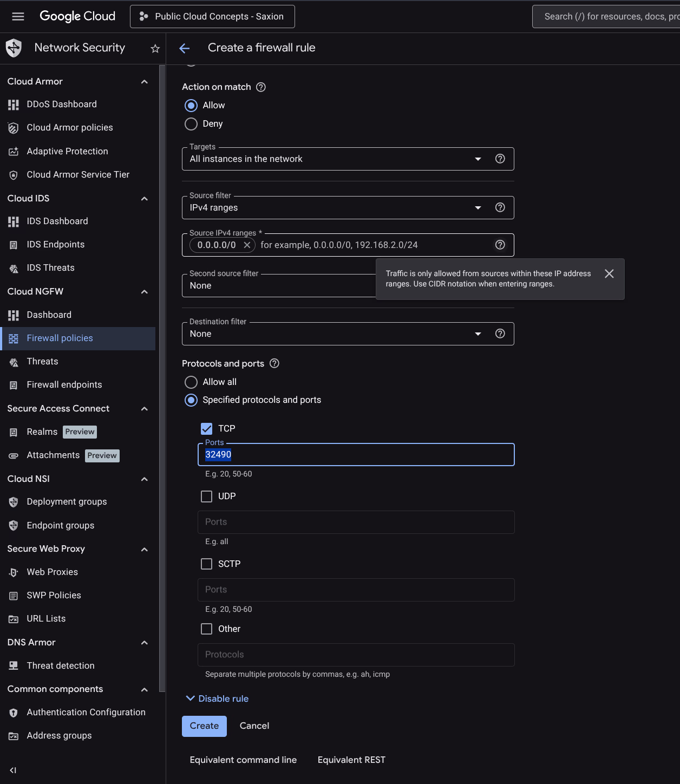The height and width of the screenshot is (784, 680).
Task: Select the Deny action on match
Action: click(x=191, y=124)
